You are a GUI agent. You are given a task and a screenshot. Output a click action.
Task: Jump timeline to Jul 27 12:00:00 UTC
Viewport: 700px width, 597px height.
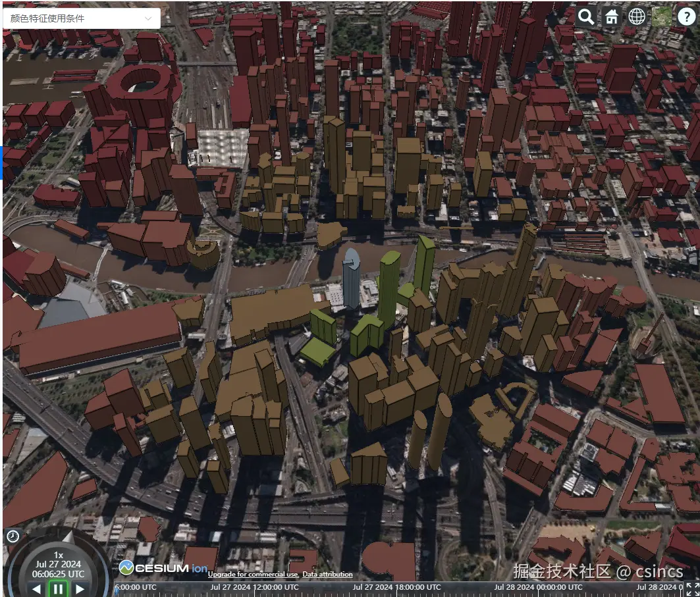(255, 587)
